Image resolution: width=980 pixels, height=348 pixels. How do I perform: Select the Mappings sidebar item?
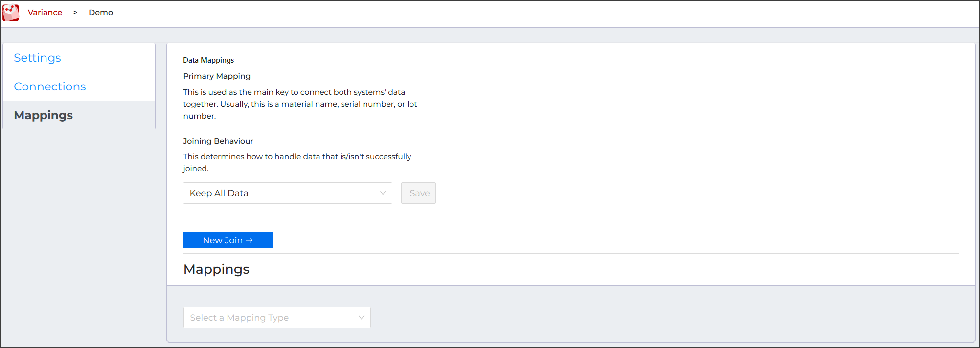coord(79,115)
